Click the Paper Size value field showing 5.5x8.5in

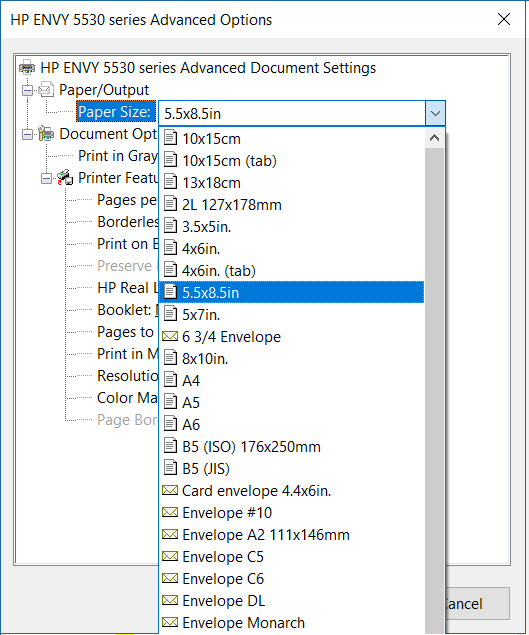pos(292,113)
